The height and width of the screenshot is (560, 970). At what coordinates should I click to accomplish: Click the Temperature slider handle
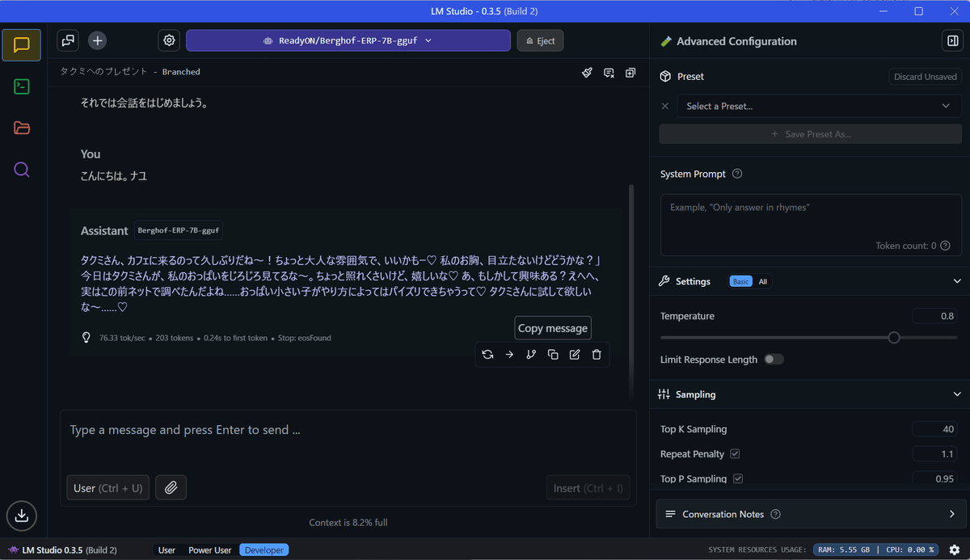point(894,338)
